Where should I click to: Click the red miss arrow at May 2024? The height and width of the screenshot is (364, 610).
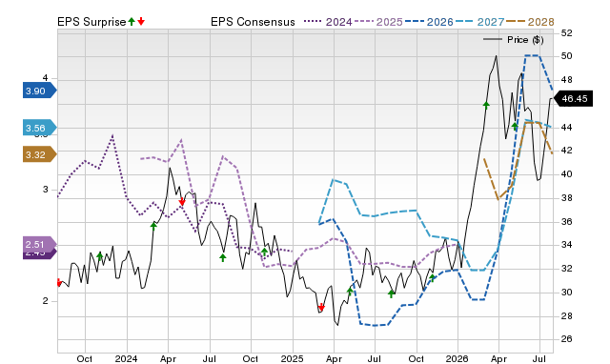(x=182, y=202)
